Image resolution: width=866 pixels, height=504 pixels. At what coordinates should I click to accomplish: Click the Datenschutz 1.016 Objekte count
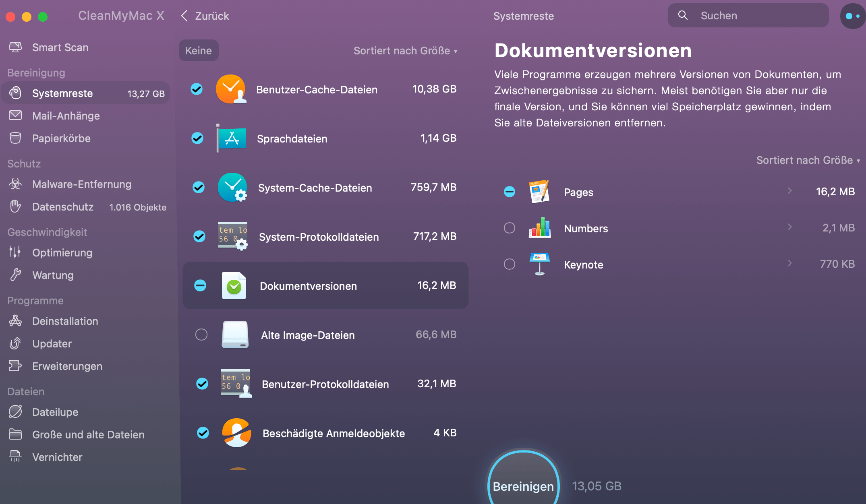(138, 207)
